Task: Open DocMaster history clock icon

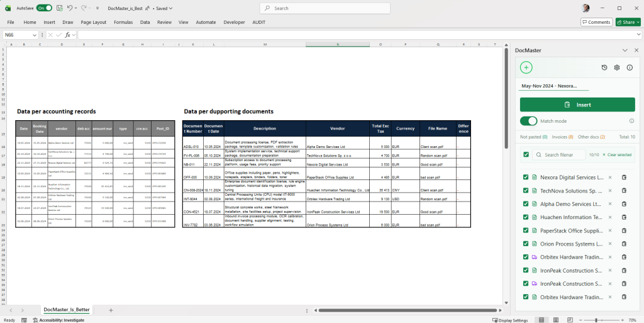Action: pyautogui.click(x=604, y=67)
